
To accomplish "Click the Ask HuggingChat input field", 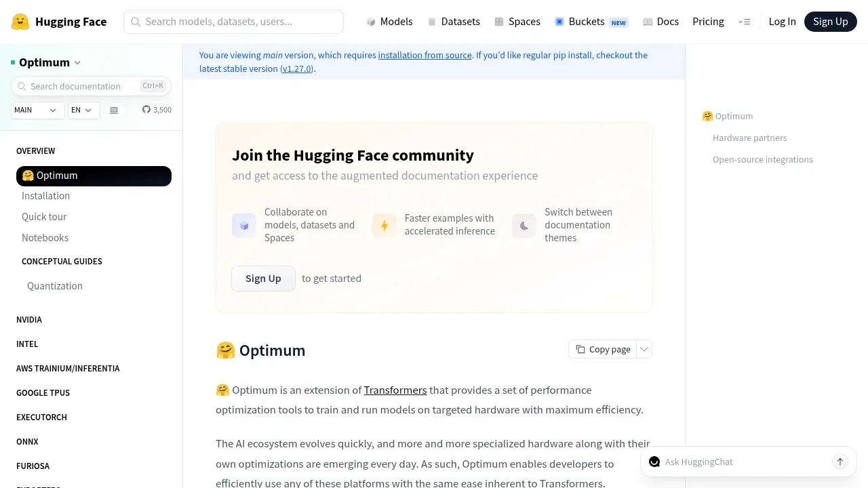I will tap(745, 462).
